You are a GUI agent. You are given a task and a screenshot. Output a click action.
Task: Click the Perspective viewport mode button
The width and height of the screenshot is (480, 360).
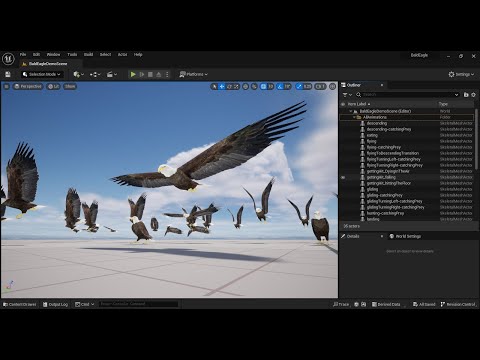point(28,86)
